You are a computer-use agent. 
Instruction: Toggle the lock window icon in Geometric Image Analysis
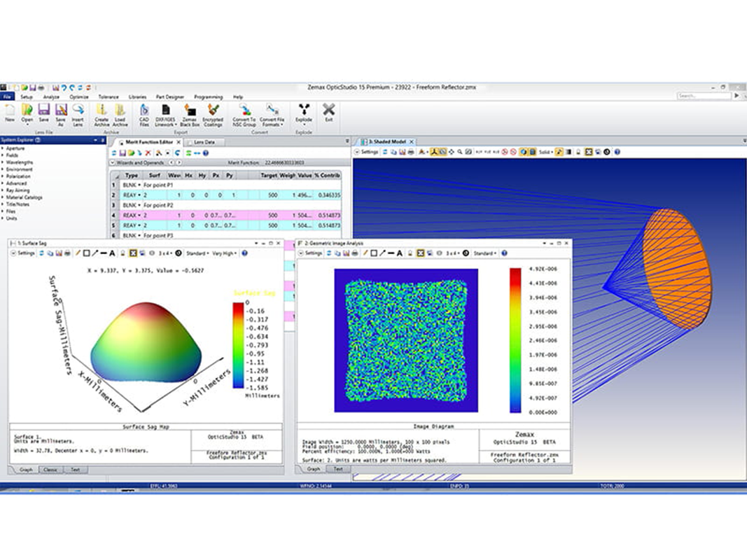[x=410, y=253]
